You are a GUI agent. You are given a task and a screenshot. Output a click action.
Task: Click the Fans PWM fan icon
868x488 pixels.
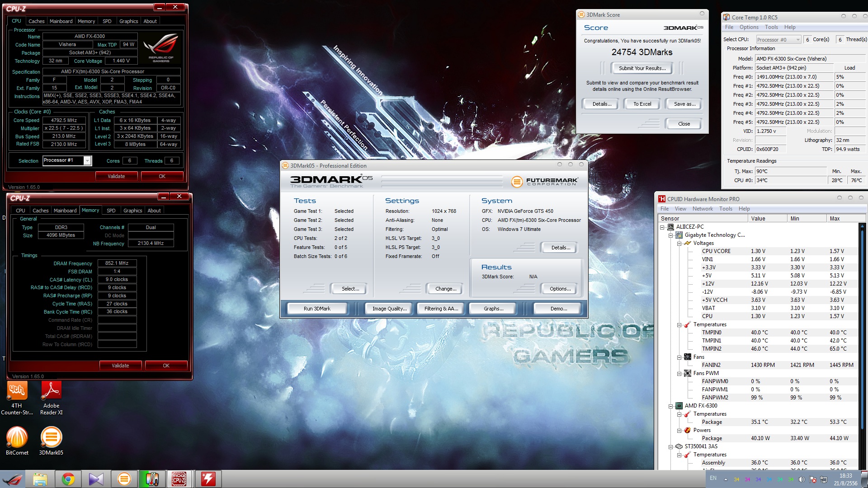[x=688, y=373]
